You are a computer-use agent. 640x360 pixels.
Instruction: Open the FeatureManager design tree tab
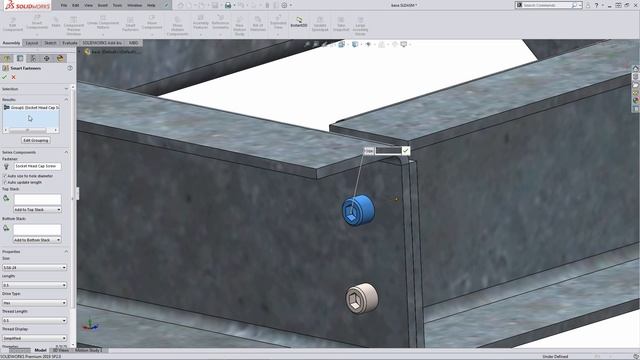(x=7, y=58)
